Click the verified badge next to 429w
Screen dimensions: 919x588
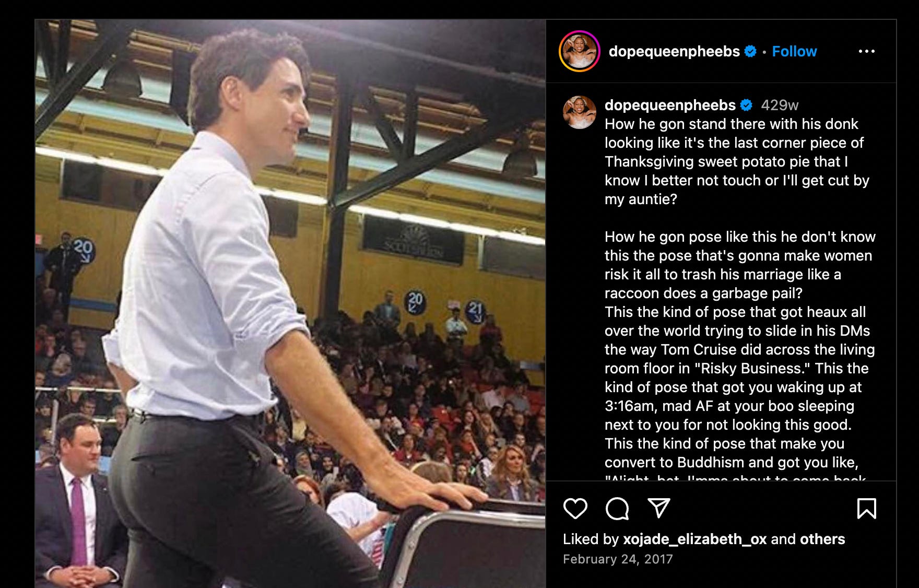tap(747, 105)
